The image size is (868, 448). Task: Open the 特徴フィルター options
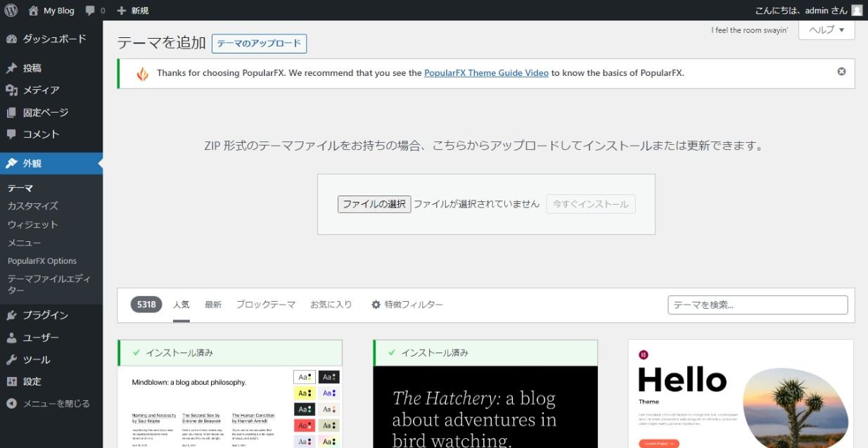point(407,305)
